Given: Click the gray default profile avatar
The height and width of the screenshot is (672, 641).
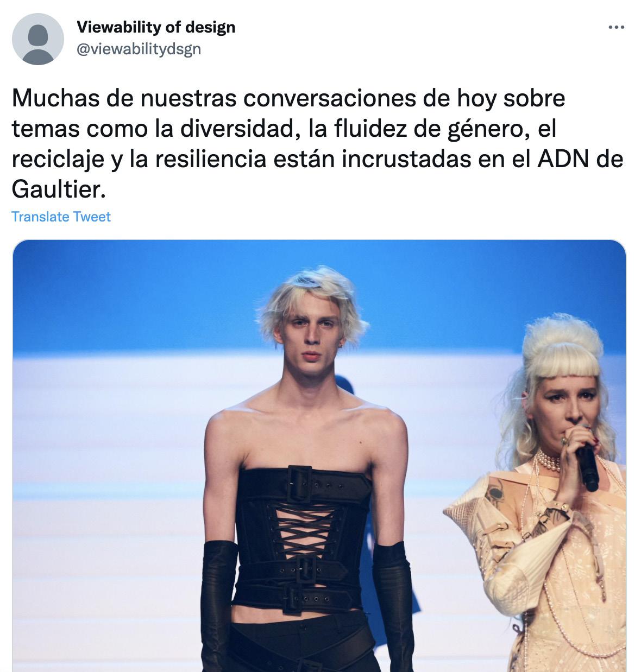Looking at the screenshot, I should (38, 39).
